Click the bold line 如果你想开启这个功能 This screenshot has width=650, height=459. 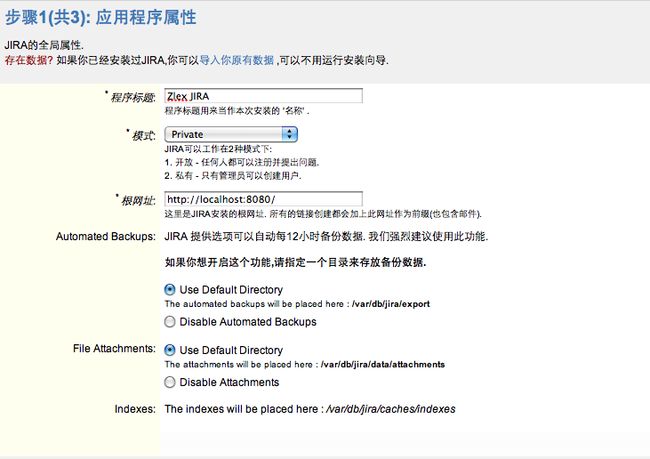pos(296,262)
